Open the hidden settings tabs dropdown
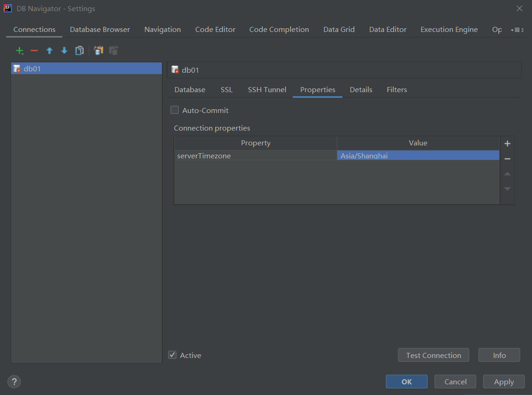 [x=517, y=29]
